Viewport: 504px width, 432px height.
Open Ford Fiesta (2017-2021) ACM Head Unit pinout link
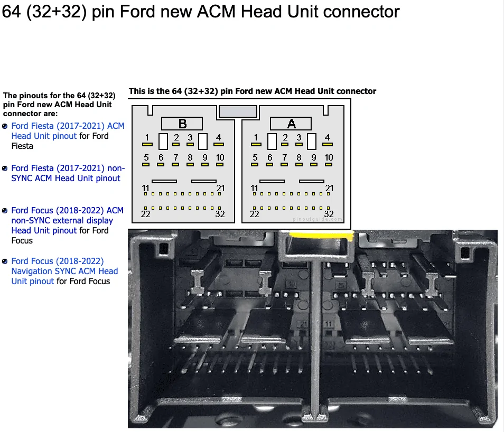pos(68,131)
